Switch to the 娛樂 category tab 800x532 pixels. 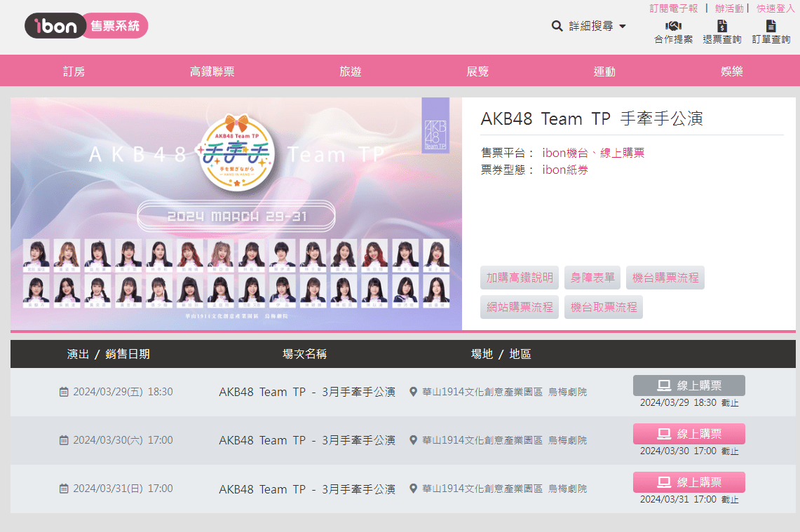point(731,70)
